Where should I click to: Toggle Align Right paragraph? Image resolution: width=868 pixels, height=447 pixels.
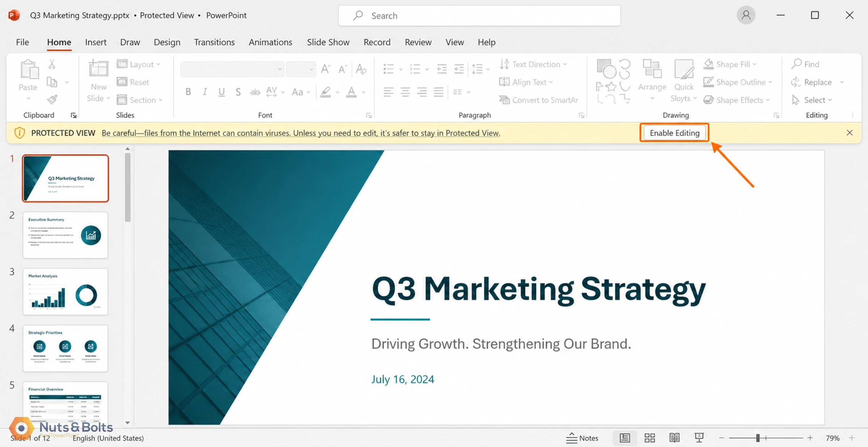click(x=422, y=92)
